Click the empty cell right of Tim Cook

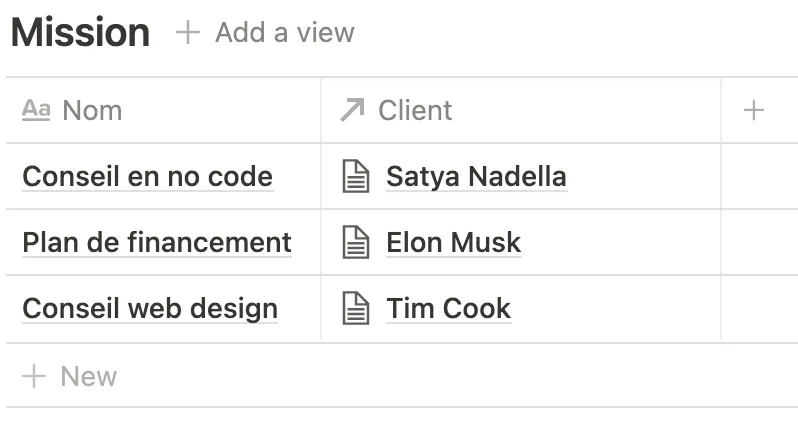click(x=759, y=308)
